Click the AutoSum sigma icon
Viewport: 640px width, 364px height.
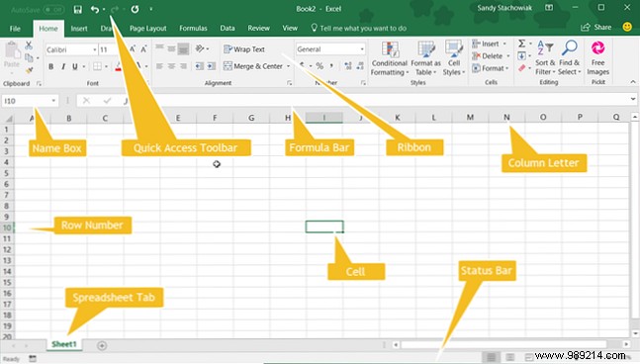tap(521, 44)
